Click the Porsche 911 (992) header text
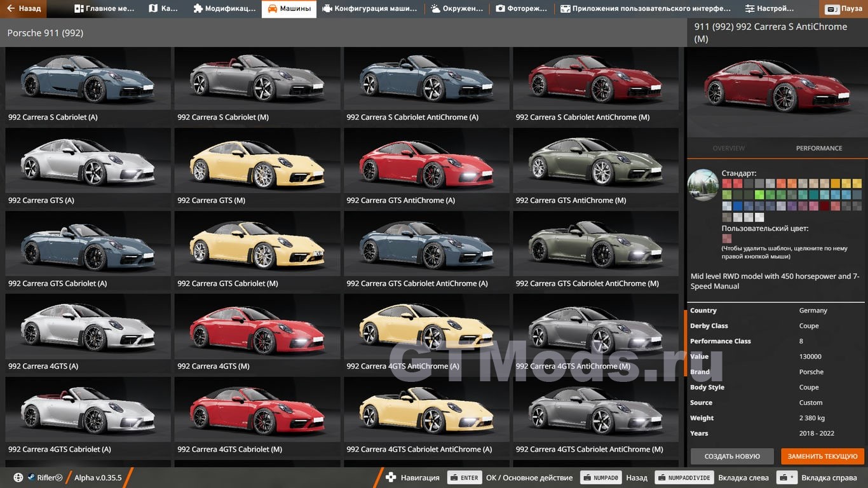The height and width of the screenshot is (488, 868). point(45,32)
